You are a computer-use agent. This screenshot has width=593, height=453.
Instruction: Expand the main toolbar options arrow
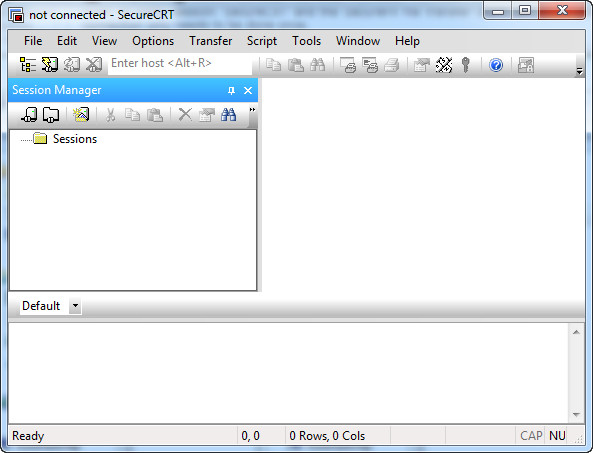point(579,71)
